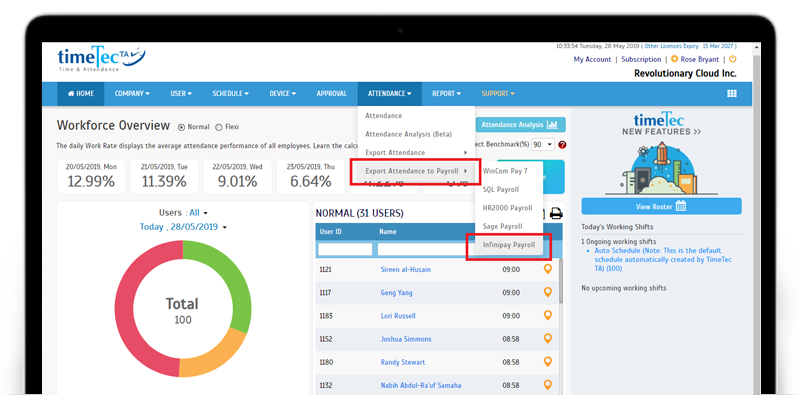Click location pin for Geng Yang

547,292
